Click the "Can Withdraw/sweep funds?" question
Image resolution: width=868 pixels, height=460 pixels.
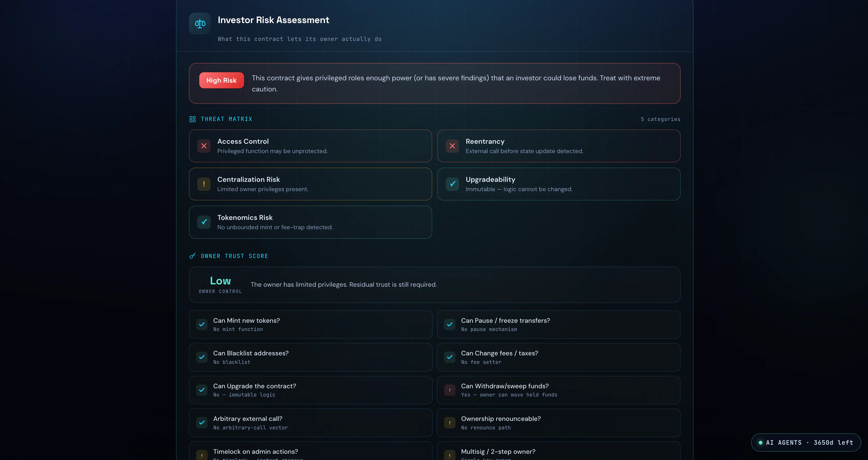click(505, 386)
